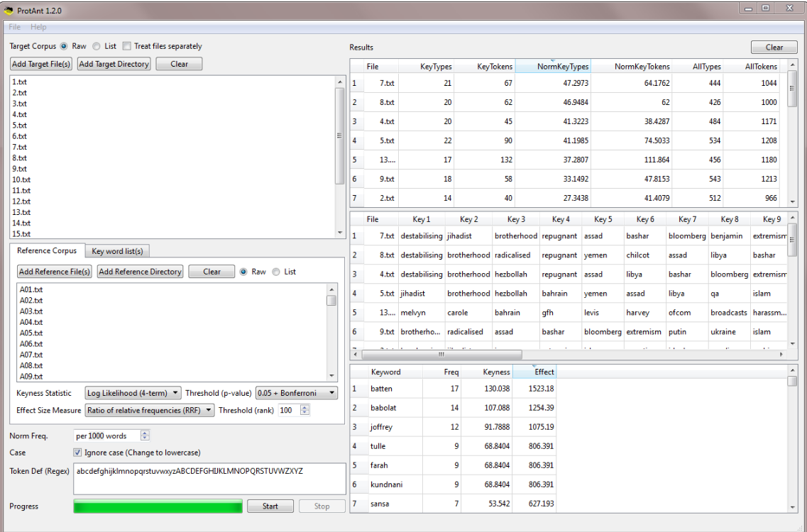
Task: Click Add Target Directory button
Action: click(x=114, y=64)
